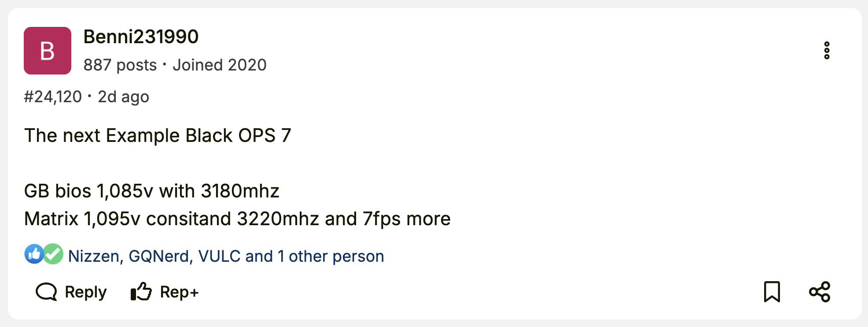Click the speech bubble reply icon
Image resolution: width=868 pixels, height=327 pixels.
[x=46, y=292]
